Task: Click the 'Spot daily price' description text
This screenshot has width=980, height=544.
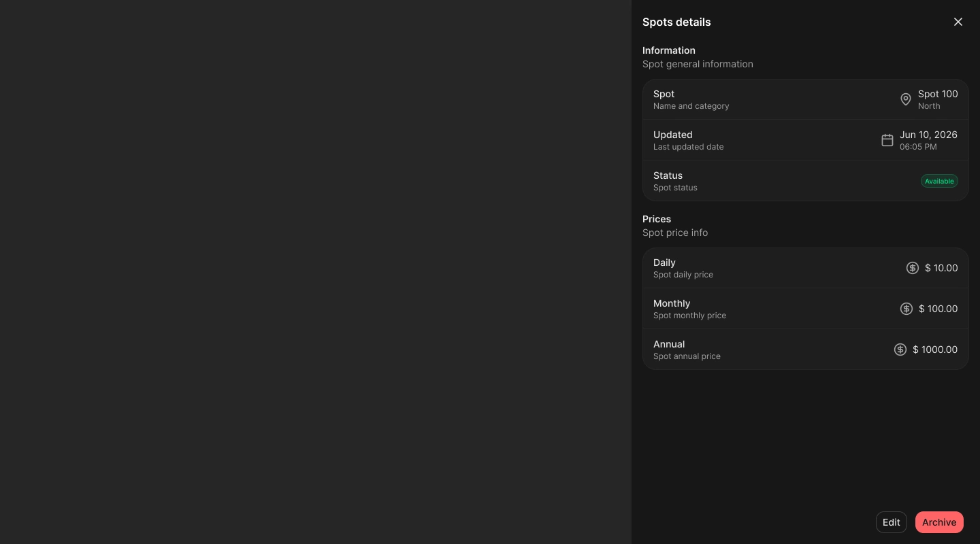Action: [683, 275]
